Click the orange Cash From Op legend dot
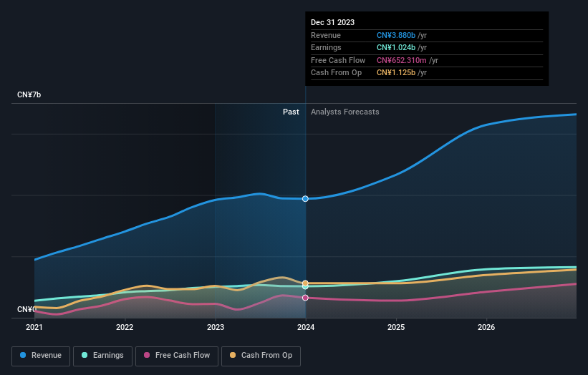 [x=233, y=355]
